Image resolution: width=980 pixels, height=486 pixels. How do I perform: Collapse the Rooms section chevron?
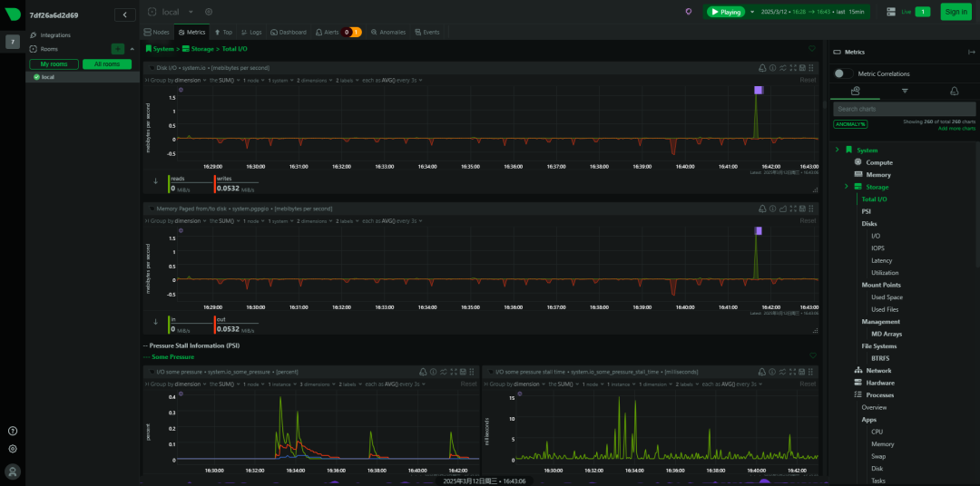[x=132, y=49]
